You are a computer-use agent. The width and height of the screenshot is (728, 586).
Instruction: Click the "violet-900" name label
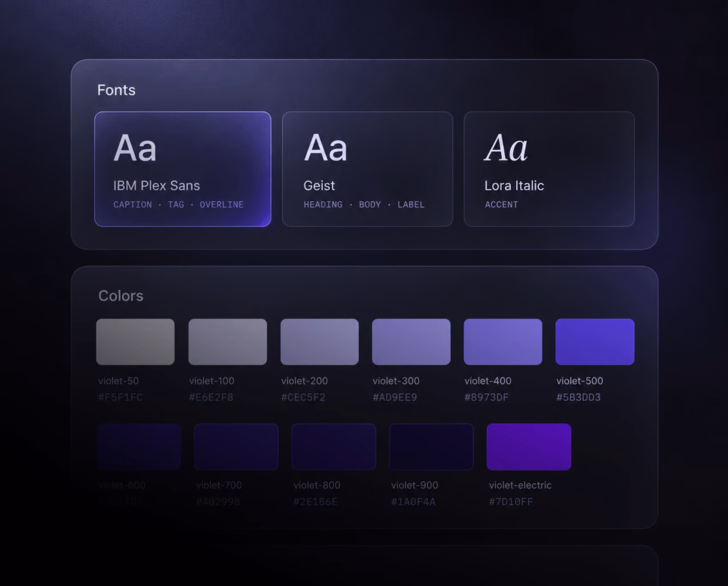pyautogui.click(x=414, y=485)
